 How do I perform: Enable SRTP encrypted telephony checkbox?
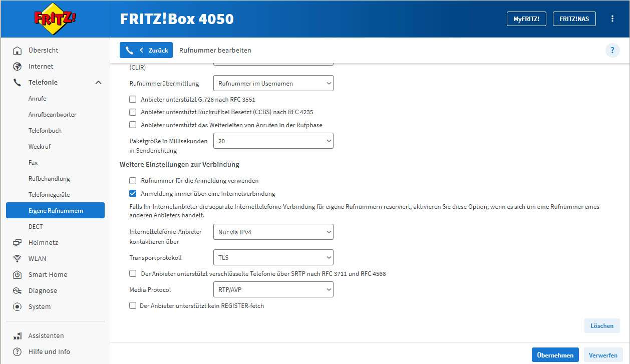(133, 274)
